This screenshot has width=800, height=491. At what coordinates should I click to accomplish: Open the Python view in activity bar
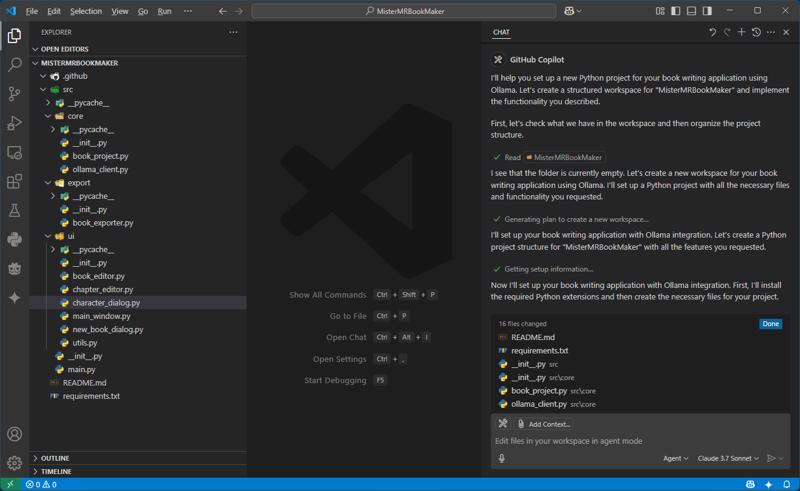click(x=14, y=239)
